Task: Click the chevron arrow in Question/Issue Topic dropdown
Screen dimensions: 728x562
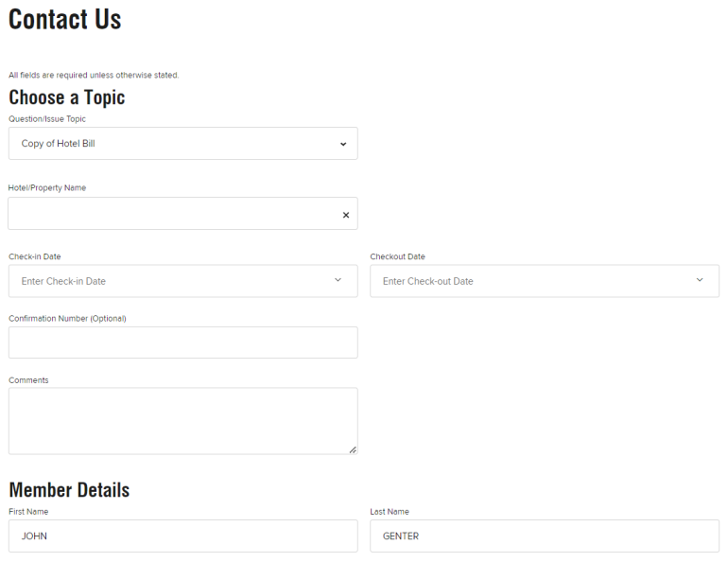Action: (x=342, y=144)
